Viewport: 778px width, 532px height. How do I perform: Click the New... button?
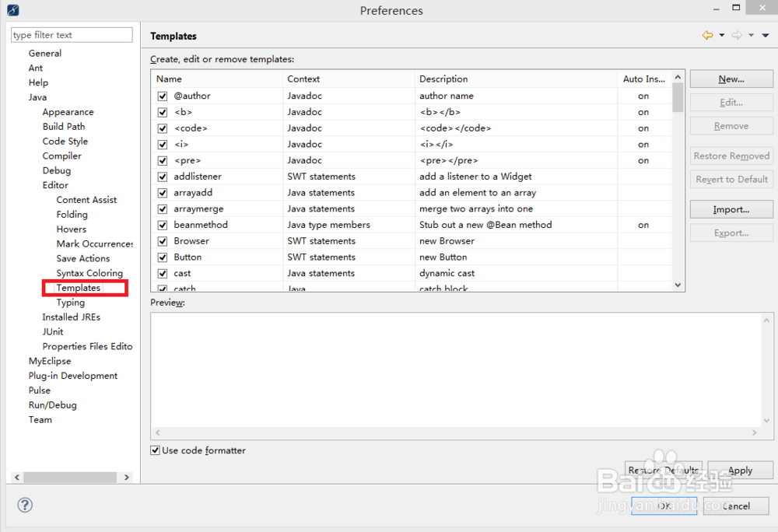pyautogui.click(x=731, y=79)
